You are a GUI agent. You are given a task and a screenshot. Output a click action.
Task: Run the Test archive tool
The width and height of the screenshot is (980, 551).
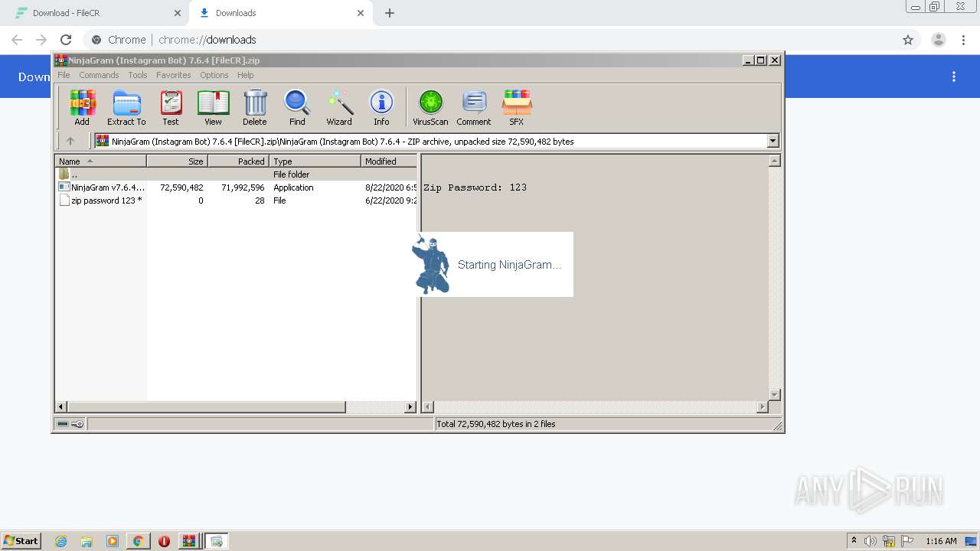pos(170,107)
